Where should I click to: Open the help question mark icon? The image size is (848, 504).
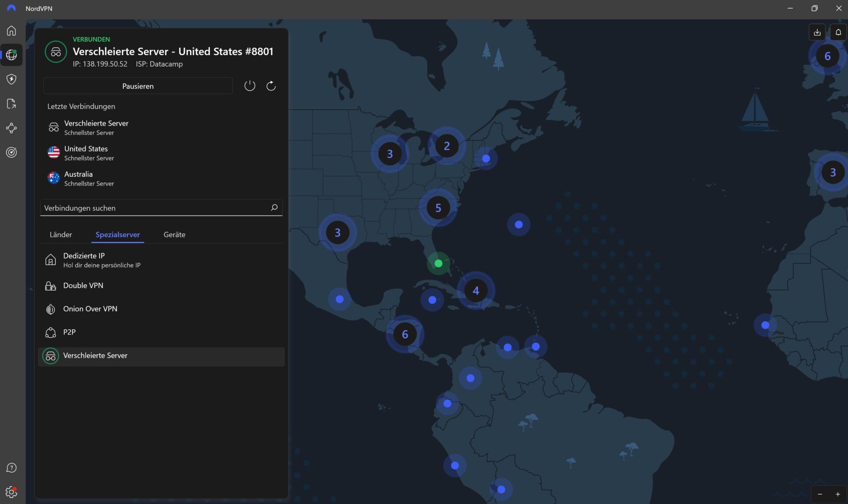(x=11, y=468)
